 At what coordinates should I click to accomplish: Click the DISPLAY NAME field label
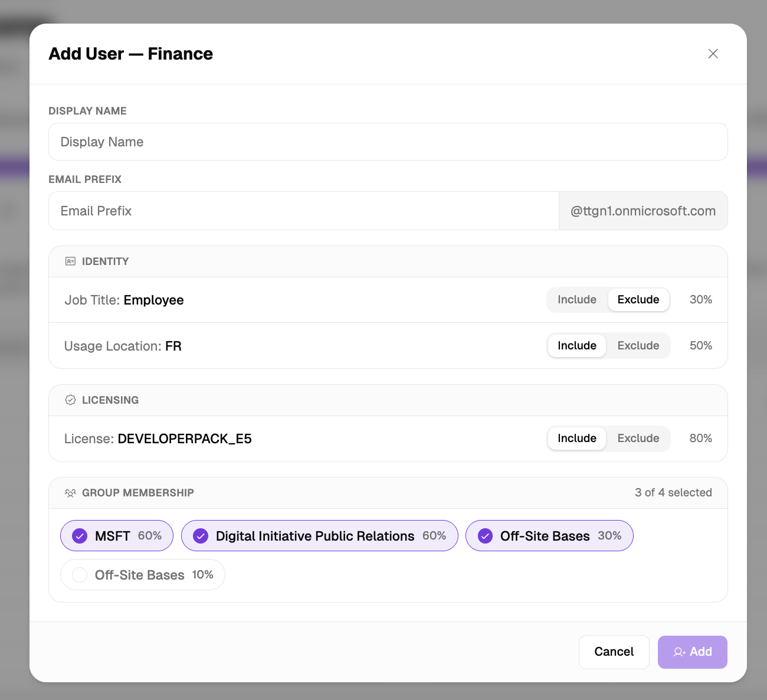[x=87, y=111]
